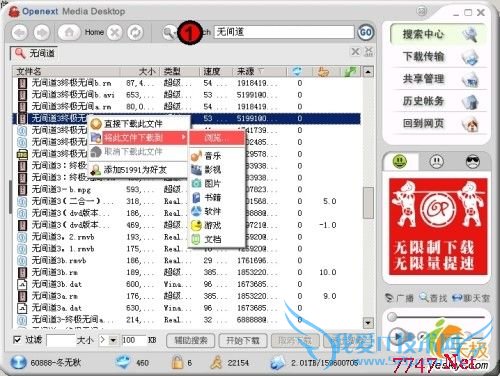Select row 无间道3.2.rmvb
Screen dimensions: 500x376
(x=187, y=237)
